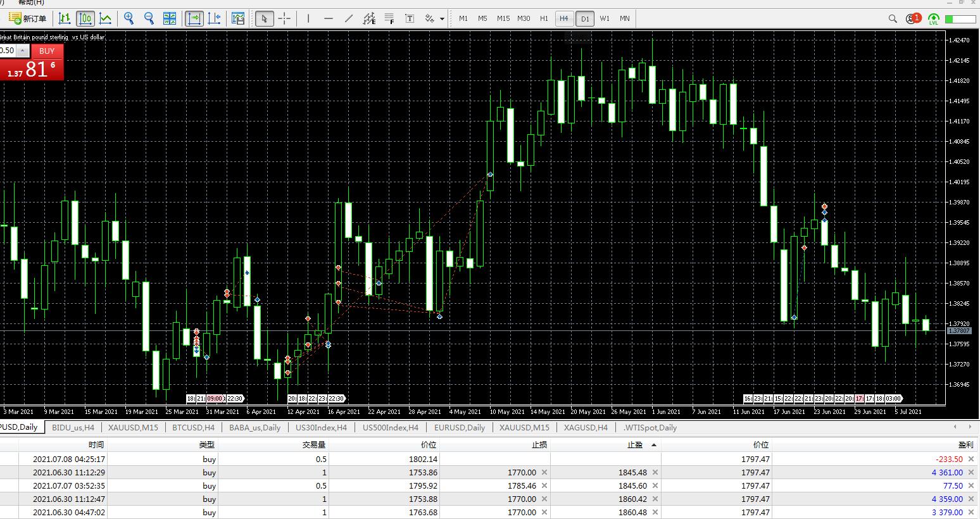This screenshot has height=519, width=980.
Task: Click the red 1.37 81 buy price panel
Action: click(32, 69)
